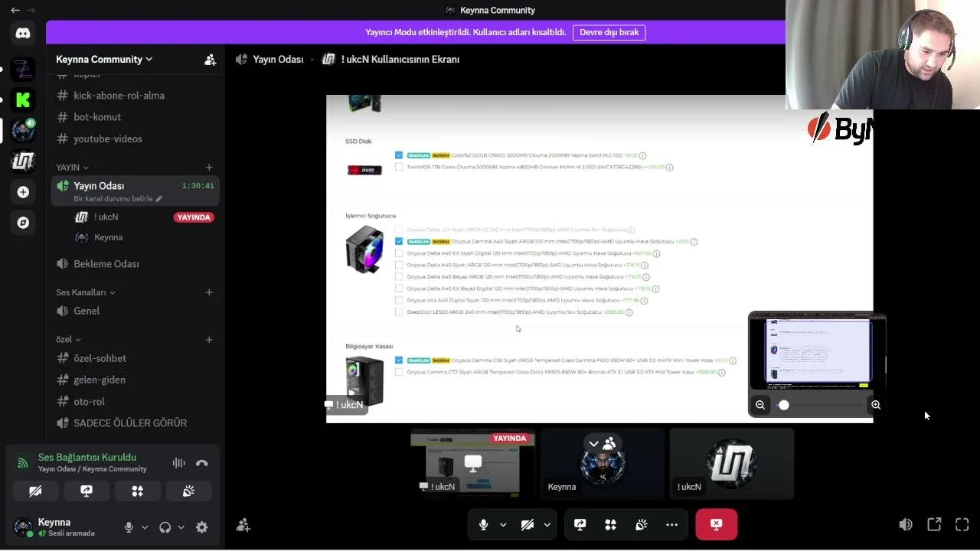The height and width of the screenshot is (551, 980).
Task: Click create channel plus next to YAYIN
Action: 209,168
